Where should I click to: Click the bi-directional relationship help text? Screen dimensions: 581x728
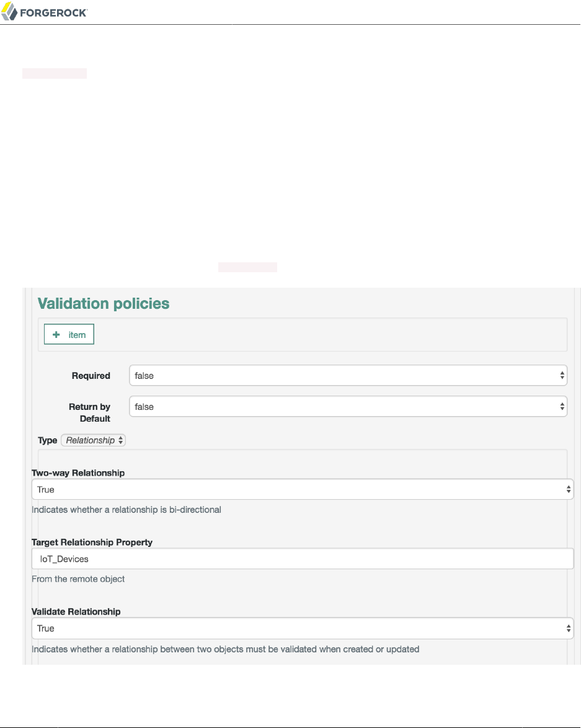click(x=126, y=510)
